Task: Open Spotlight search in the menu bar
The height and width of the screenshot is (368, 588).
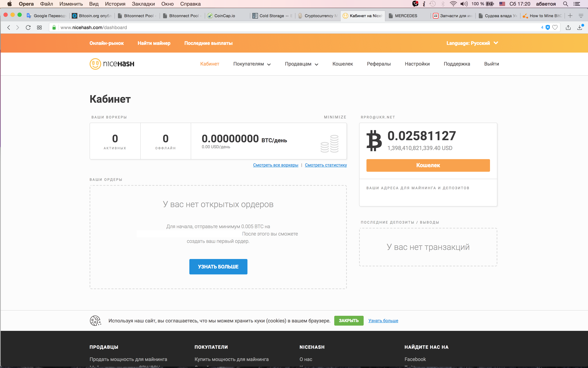Action: pos(566,4)
